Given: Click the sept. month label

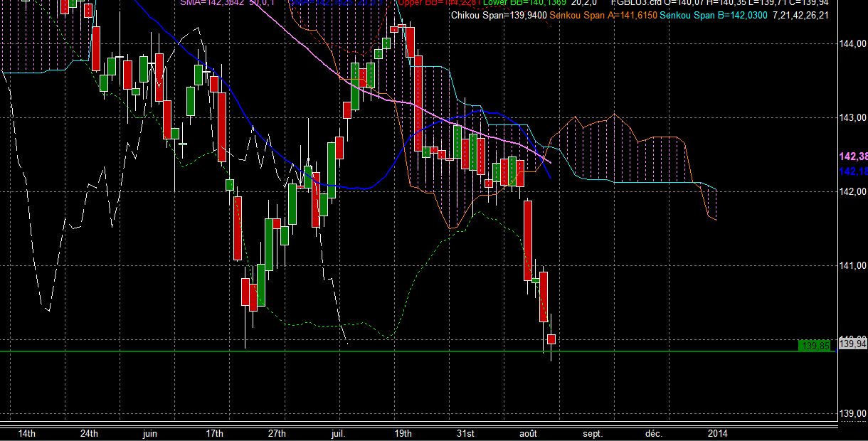Looking at the screenshot, I should tap(592, 433).
